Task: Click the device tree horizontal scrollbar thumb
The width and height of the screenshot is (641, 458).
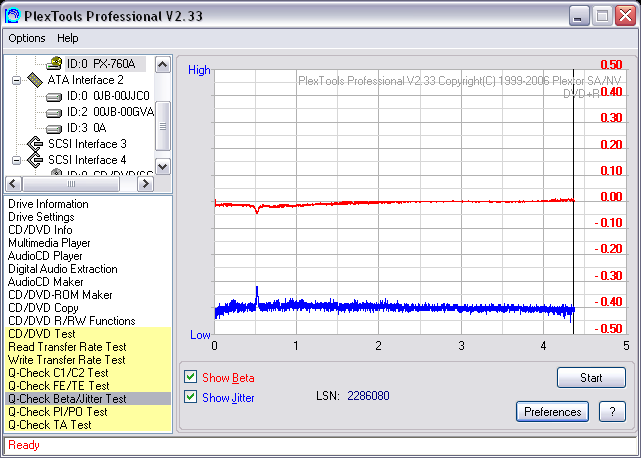Action: click(x=71, y=184)
